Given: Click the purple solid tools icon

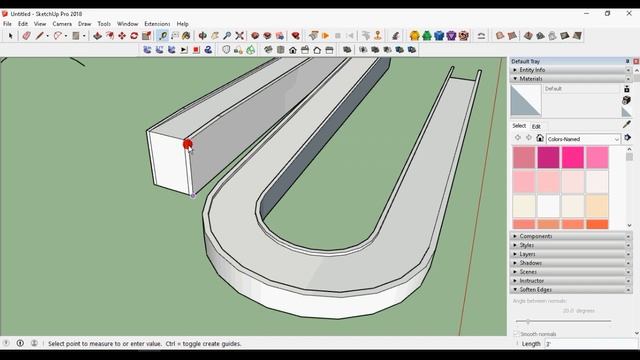Looking at the screenshot, I should [451, 36].
